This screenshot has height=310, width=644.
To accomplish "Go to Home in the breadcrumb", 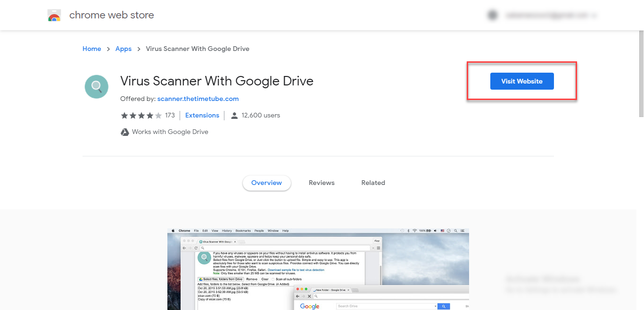I will [91, 49].
